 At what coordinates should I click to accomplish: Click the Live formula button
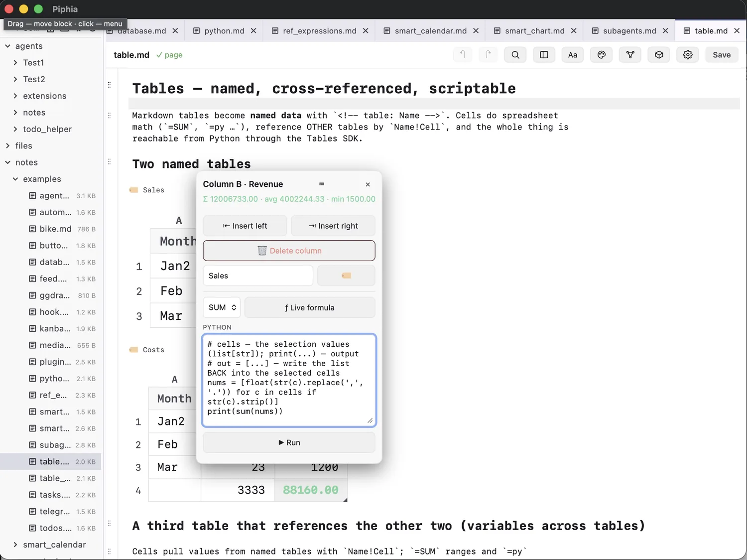point(310,307)
